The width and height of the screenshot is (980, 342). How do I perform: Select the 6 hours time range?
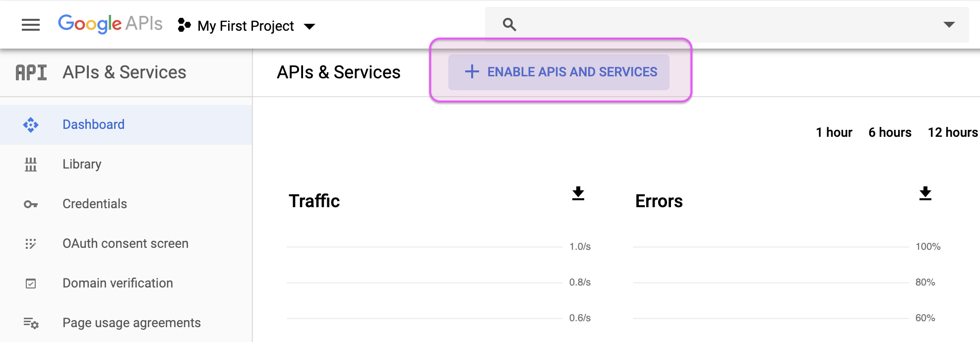pyautogui.click(x=890, y=132)
